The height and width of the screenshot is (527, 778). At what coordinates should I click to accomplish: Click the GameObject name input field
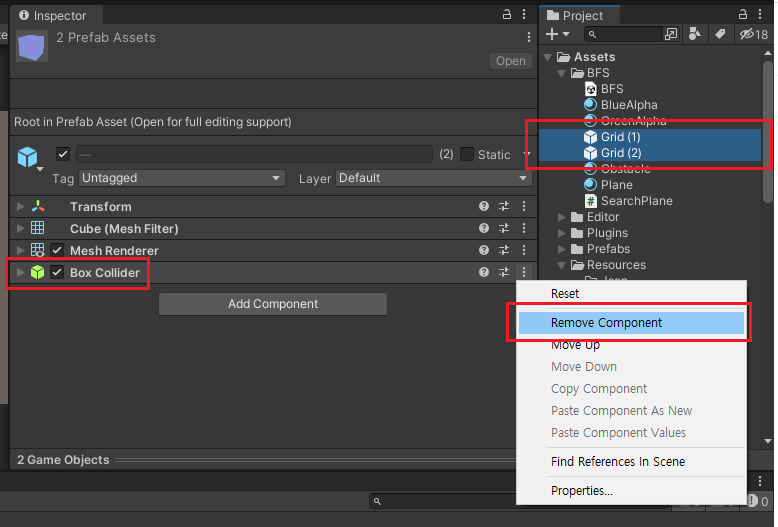click(254, 154)
